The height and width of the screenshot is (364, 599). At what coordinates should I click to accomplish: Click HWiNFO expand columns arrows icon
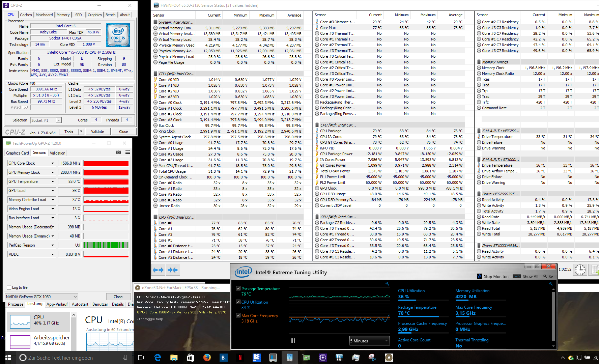(x=158, y=270)
